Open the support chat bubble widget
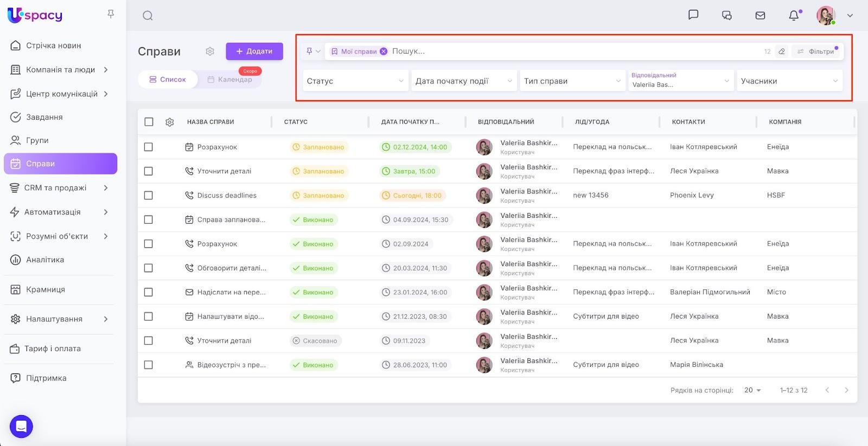 click(21, 426)
